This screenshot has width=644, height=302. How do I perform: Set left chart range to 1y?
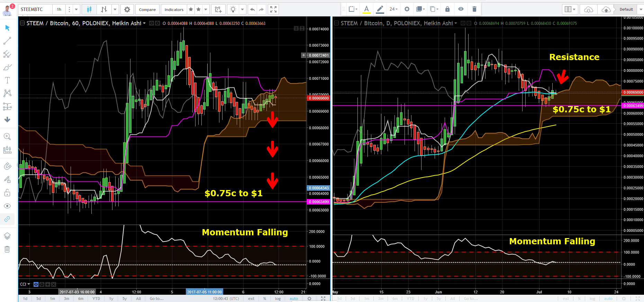(111, 299)
